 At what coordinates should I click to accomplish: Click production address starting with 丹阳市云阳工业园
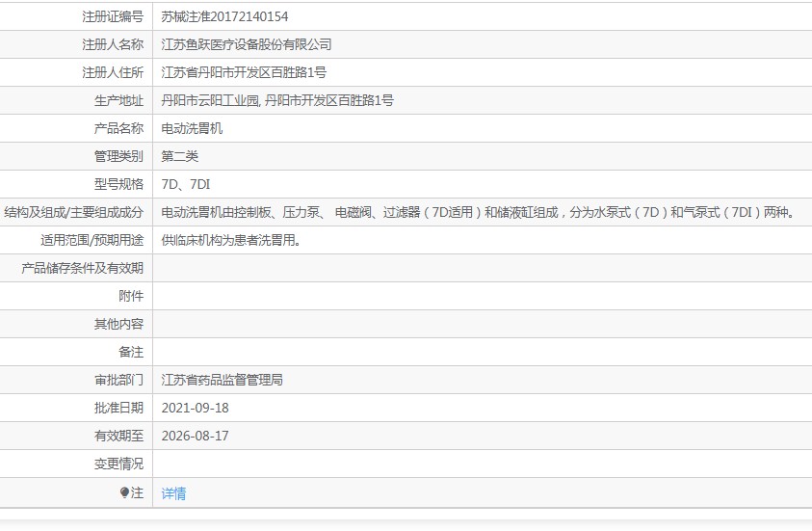click(276, 100)
